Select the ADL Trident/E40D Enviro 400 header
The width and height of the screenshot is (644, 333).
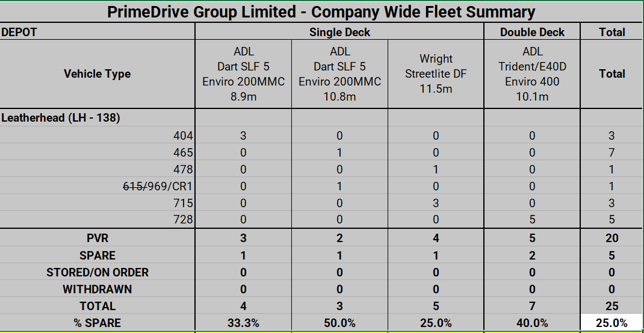[532, 74]
